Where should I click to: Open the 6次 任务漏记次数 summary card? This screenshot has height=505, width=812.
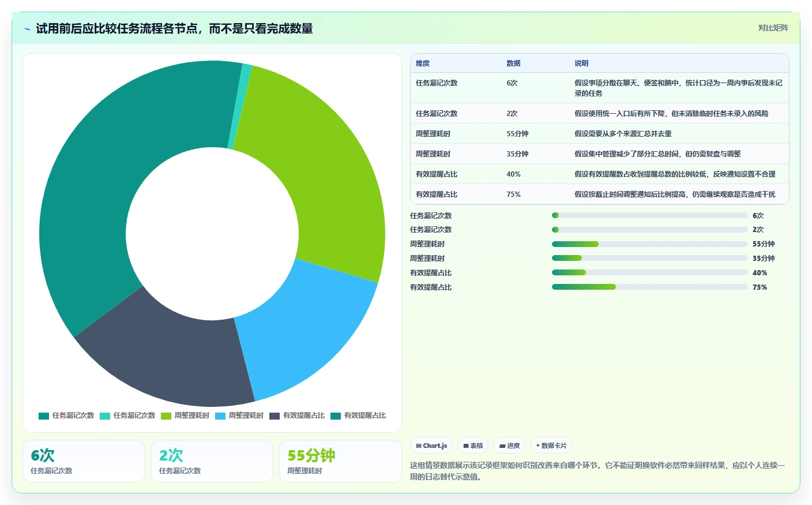pyautogui.click(x=84, y=461)
